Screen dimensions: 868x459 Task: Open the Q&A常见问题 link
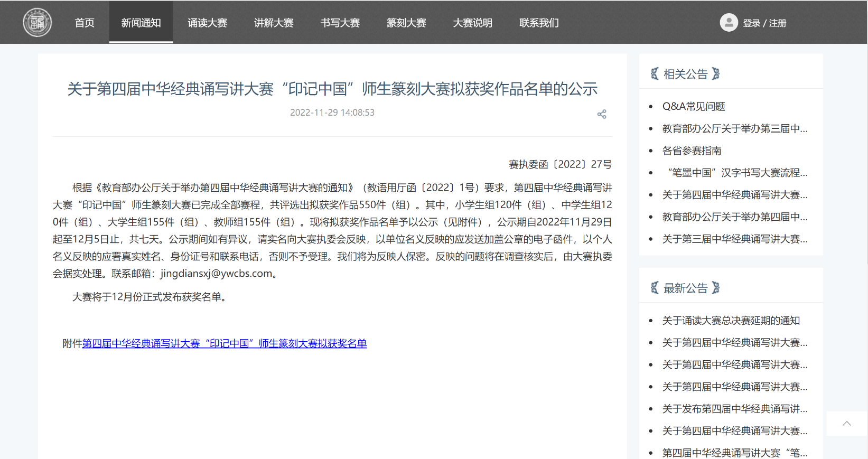(694, 106)
